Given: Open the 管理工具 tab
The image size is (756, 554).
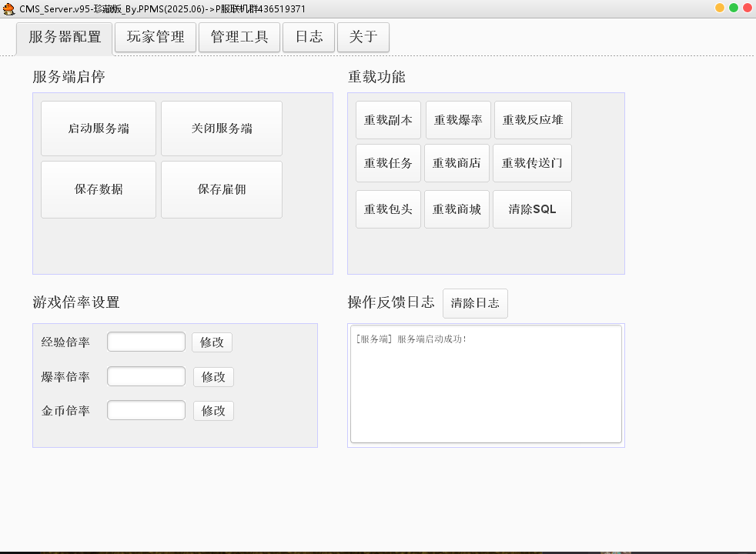Looking at the screenshot, I should pyautogui.click(x=239, y=37).
